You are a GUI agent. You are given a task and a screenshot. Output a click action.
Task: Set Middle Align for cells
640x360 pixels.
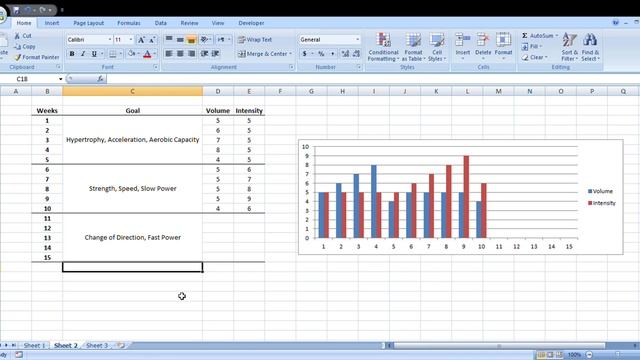(180, 40)
